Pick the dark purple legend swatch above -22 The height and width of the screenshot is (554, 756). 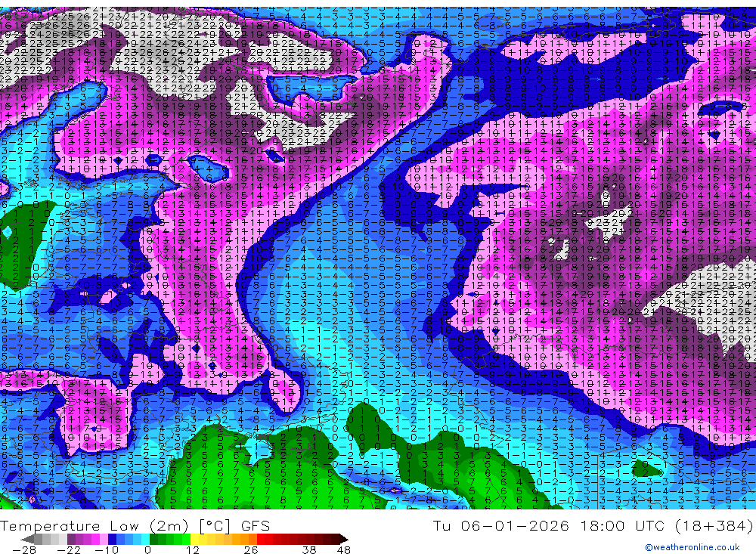point(71,539)
